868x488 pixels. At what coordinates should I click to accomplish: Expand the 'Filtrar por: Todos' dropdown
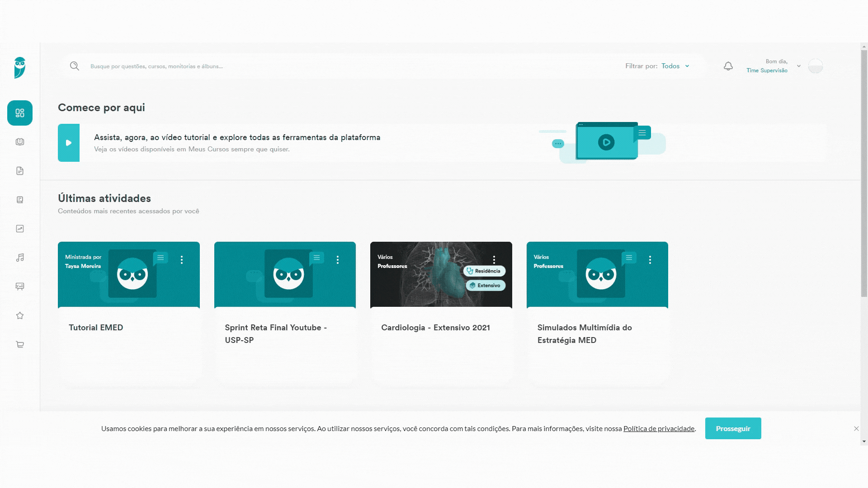pos(675,66)
